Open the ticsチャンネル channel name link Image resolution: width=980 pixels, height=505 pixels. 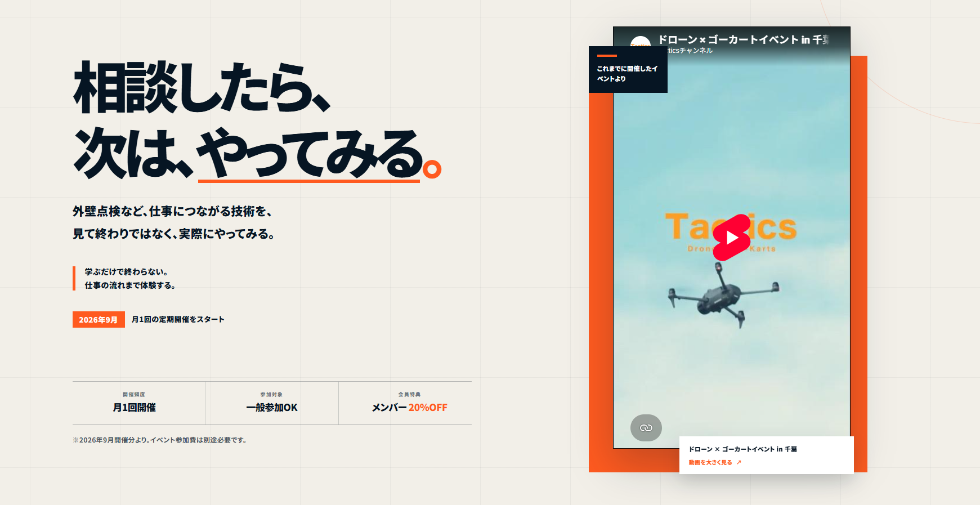[690, 51]
